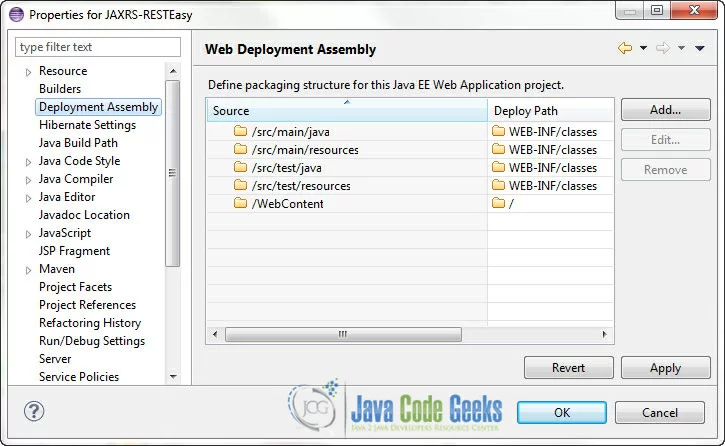
Task: Open the forward history dropdown arrow
Action: tap(681, 48)
